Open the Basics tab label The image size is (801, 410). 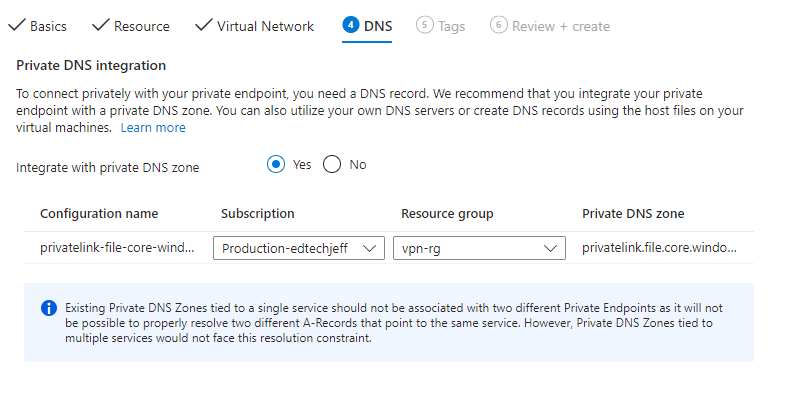pyautogui.click(x=48, y=26)
